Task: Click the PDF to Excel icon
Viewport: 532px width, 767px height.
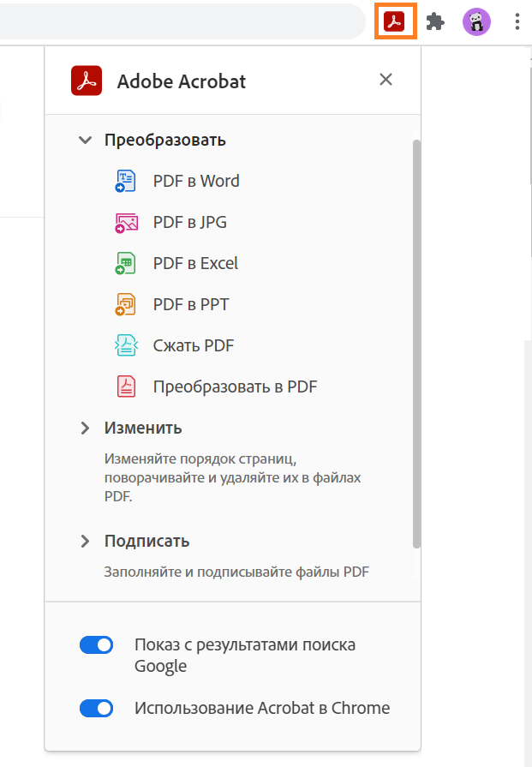Action: (x=126, y=263)
